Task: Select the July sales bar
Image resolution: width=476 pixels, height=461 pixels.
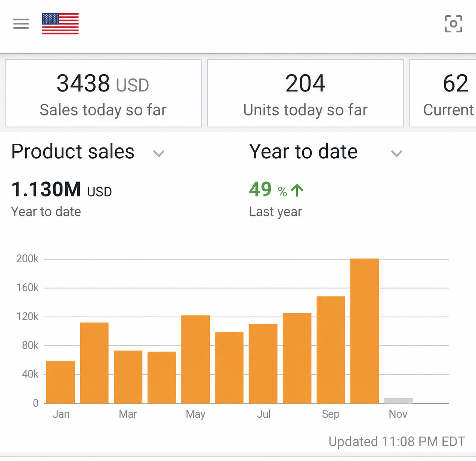Action: [263, 364]
